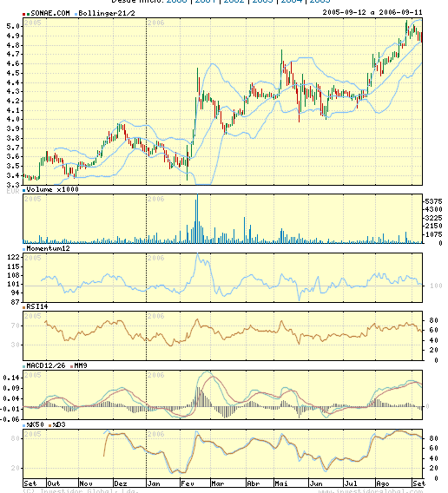Select the Fev month label
This screenshot has height=493, width=448.
click(x=188, y=483)
